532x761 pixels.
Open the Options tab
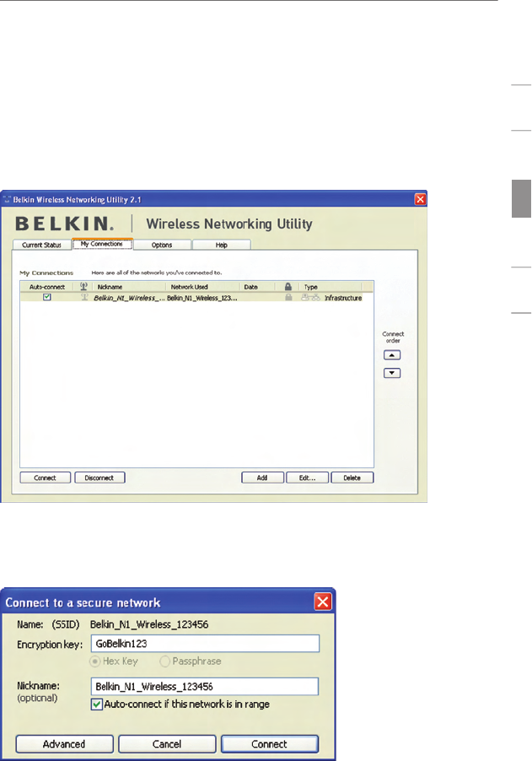(x=162, y=246)
